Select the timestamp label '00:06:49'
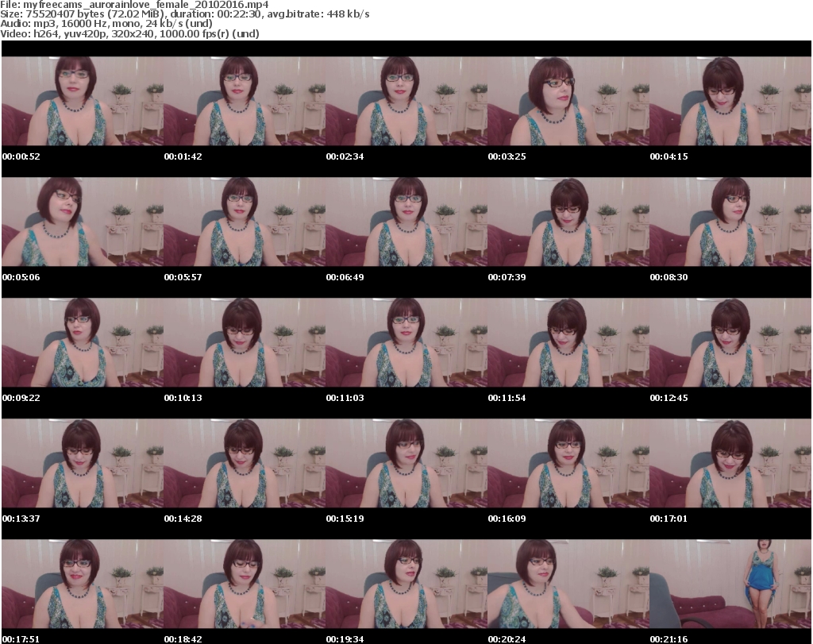The height and width of the screenshot is (644, 813). [345, 277]
